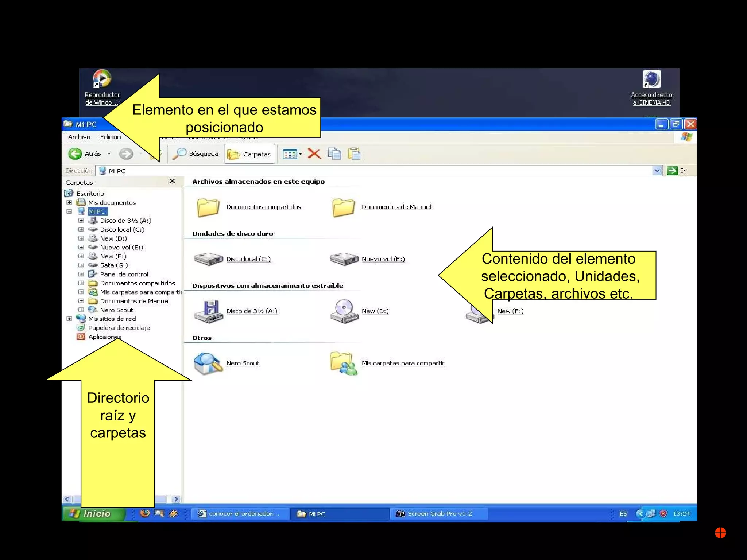747x560 pixels.
Task: Click the Búsqueda search toolbar button
Action: [x=196, y=154]
